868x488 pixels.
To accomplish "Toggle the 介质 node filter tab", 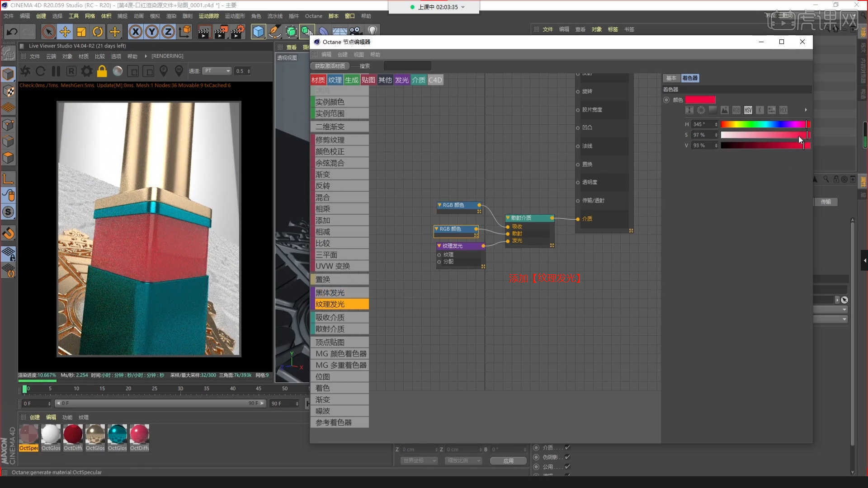I will click(418, 80).
